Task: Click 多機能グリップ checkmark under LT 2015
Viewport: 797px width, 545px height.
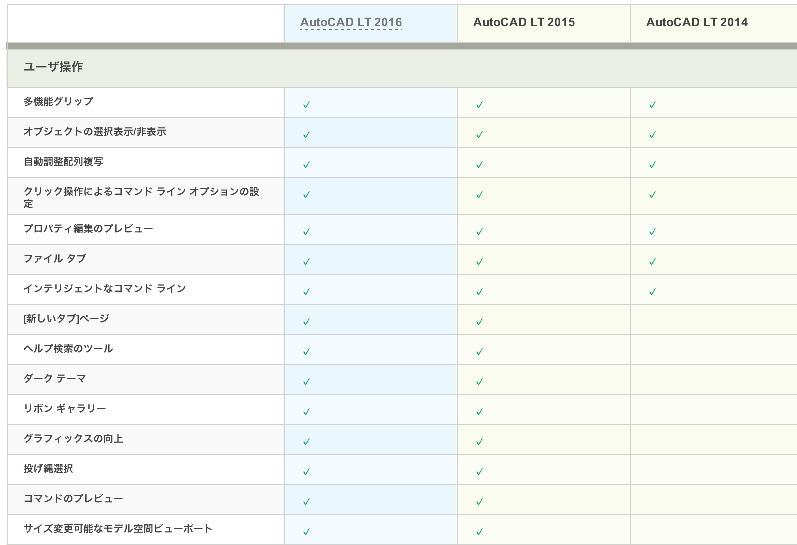Action: pos(479,105)
